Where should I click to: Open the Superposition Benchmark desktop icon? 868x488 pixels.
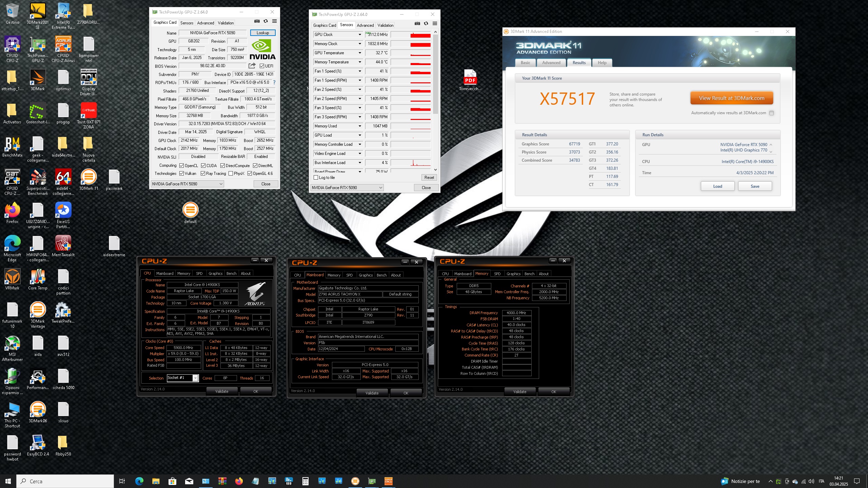[x=38, y=182]
